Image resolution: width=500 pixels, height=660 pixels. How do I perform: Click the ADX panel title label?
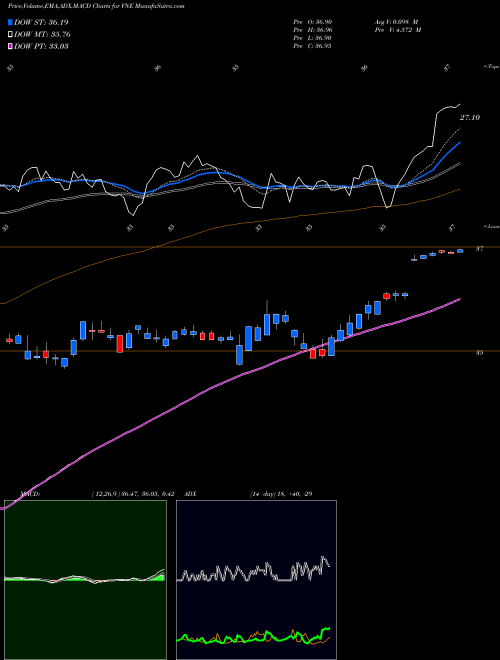coord(190,494)
